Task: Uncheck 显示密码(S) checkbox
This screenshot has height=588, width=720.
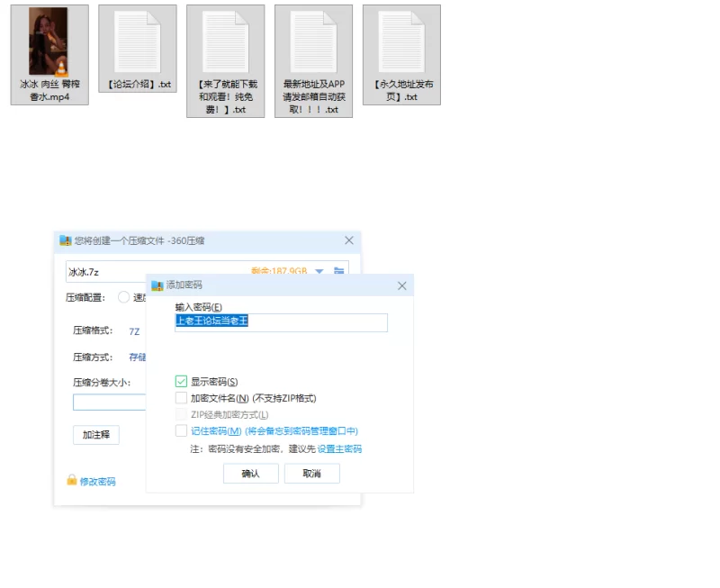Action: [181, 381]
